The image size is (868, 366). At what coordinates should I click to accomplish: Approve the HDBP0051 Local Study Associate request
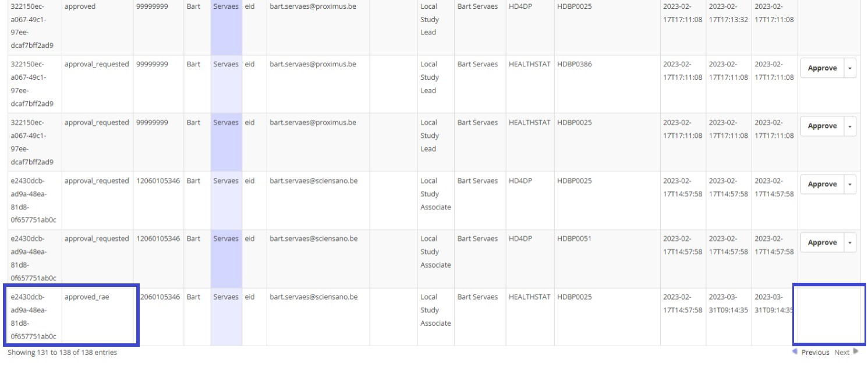coord(821,243)
